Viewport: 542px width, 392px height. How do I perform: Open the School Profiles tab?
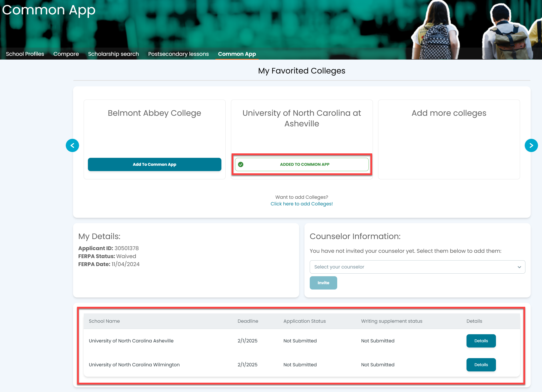(x=25, y=54)
